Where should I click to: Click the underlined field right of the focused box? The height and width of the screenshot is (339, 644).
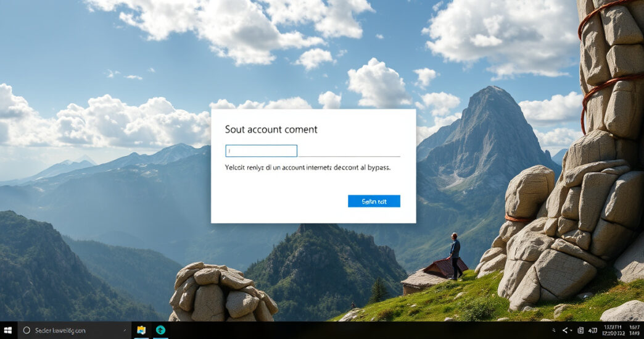pyautogui.click(x=349, y=151)
